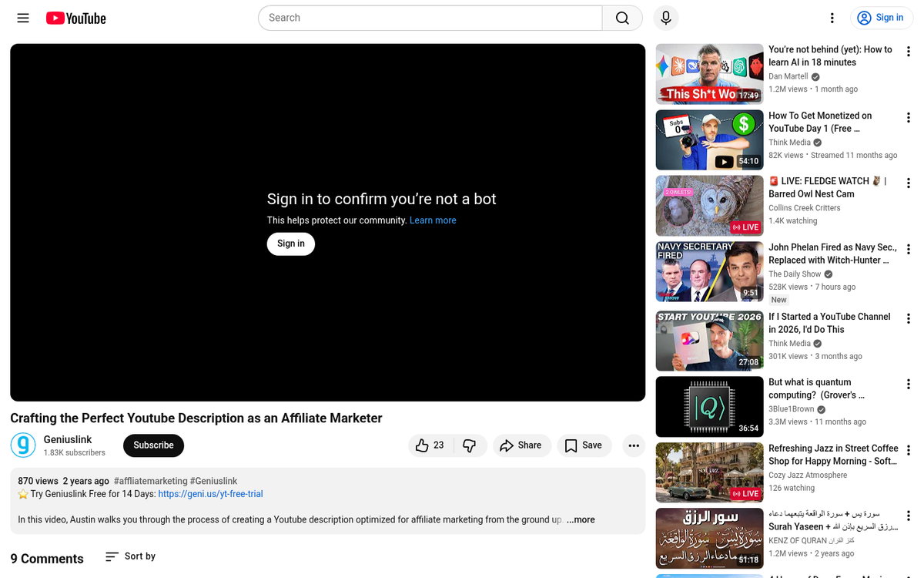
Task: Open the Share options for the video
Action: point(522,445)
